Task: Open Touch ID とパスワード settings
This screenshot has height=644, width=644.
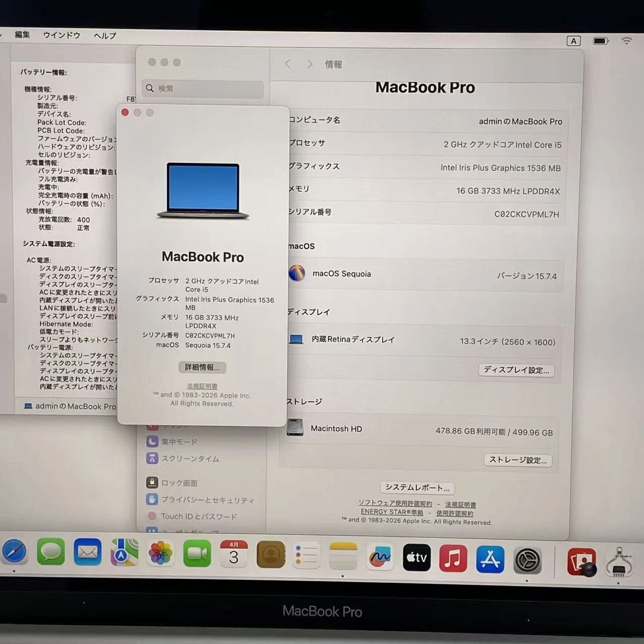Action: tap(199, 516)
